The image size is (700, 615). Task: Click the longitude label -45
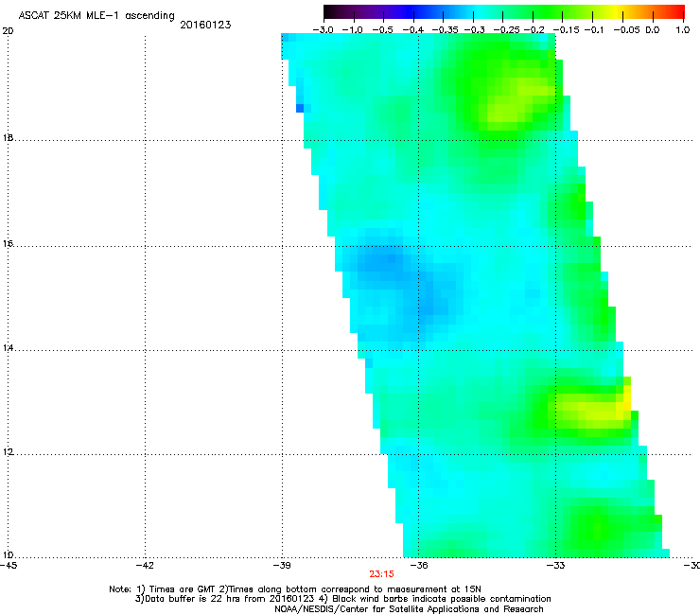coord(9,566)
